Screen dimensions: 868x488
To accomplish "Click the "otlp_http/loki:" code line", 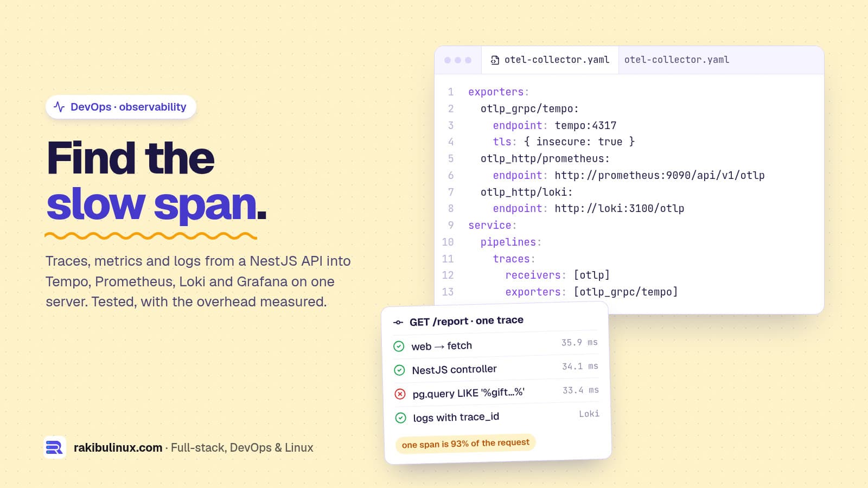I will coord(526,192).
